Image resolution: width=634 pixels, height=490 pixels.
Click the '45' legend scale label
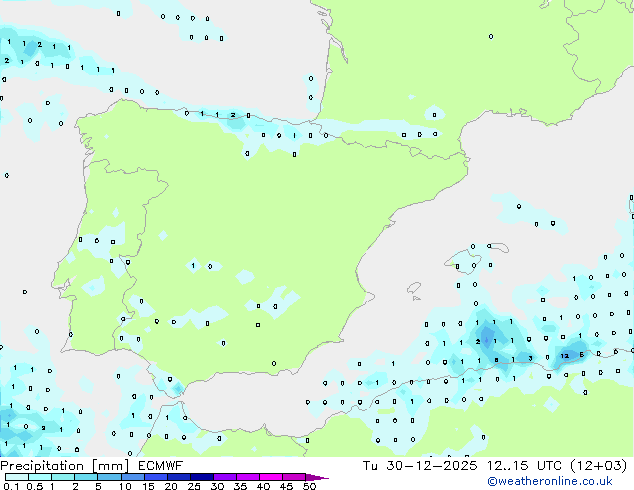(x=286, y=486)
